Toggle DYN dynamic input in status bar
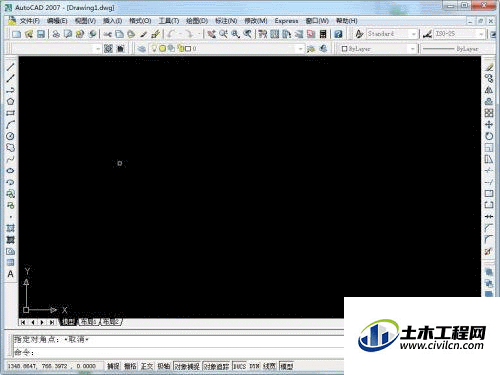This screenshot has height=375, width=500. [x=254, y=366]
